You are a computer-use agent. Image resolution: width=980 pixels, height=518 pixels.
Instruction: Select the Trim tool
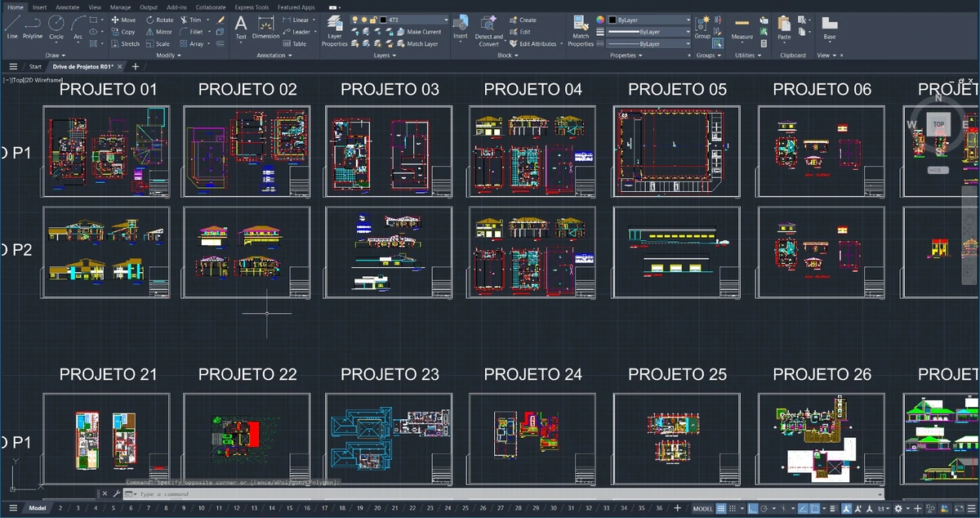[x=190, y=20]
